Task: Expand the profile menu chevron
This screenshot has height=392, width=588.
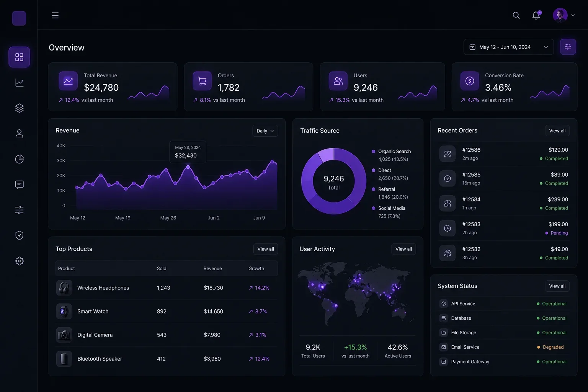Action: 573,16
